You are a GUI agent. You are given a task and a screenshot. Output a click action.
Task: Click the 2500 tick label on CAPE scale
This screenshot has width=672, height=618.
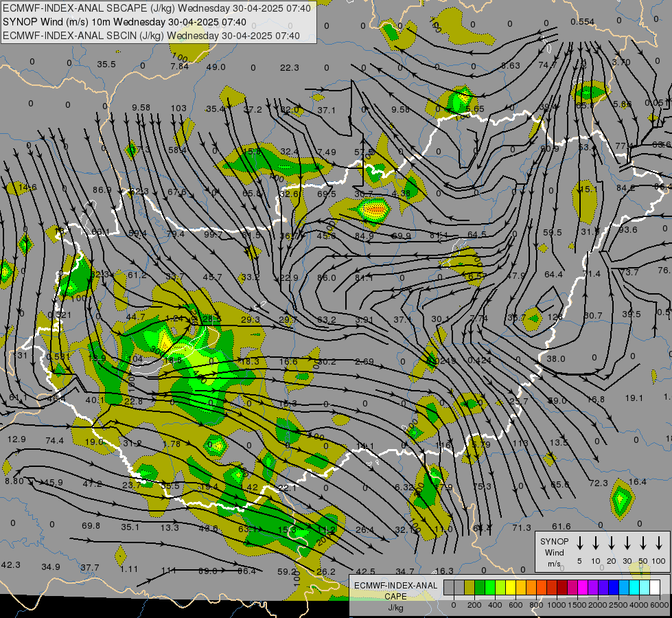(618, 605)
